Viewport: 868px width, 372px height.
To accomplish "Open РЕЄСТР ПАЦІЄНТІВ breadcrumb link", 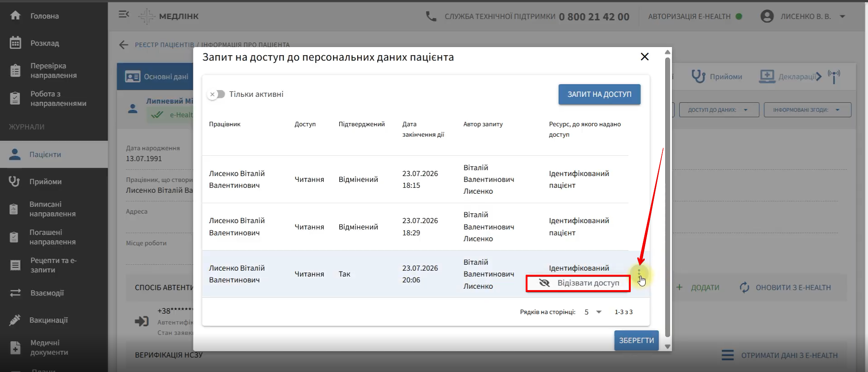I will (164, 45).
